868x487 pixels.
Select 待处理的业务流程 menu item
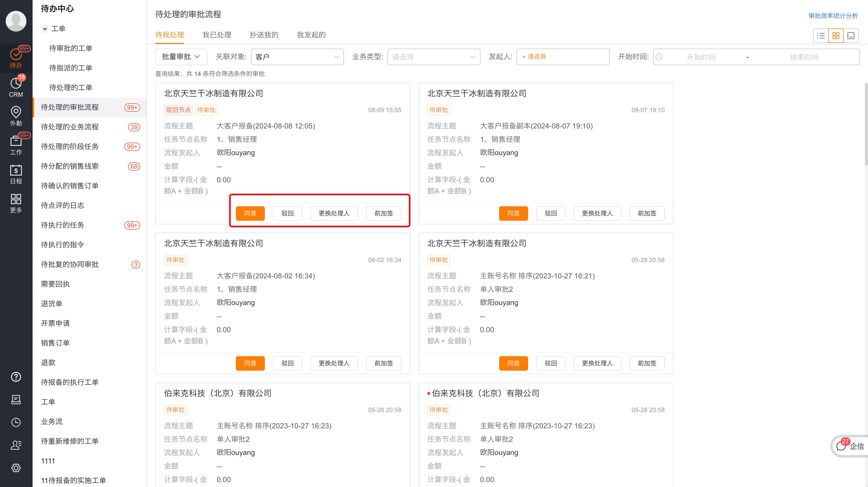point(89,127)
